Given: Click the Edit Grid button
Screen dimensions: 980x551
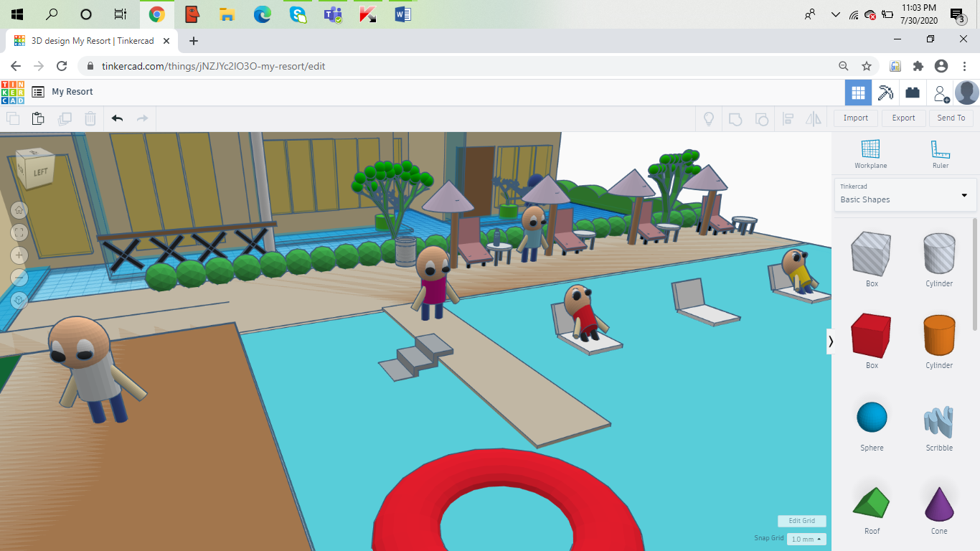Looking at the screenshot, I should pyautogui.click(x=802, y=521).
